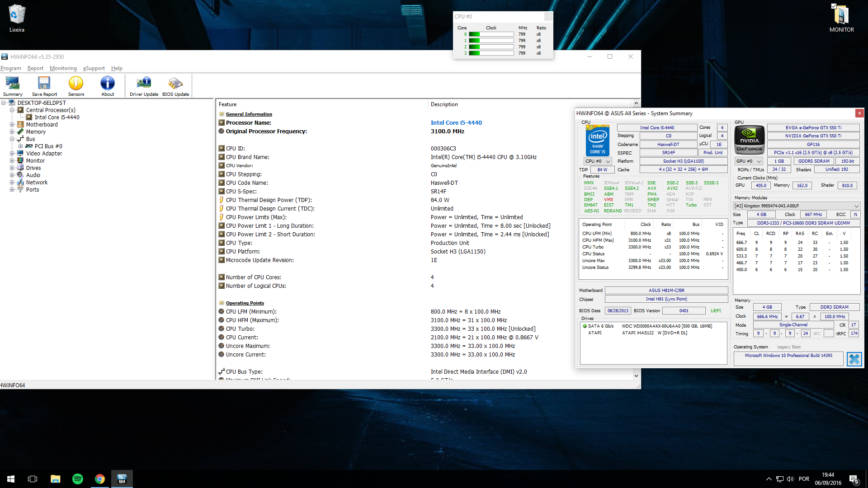
Task: Click the About info icon
Action: (108, 86)
